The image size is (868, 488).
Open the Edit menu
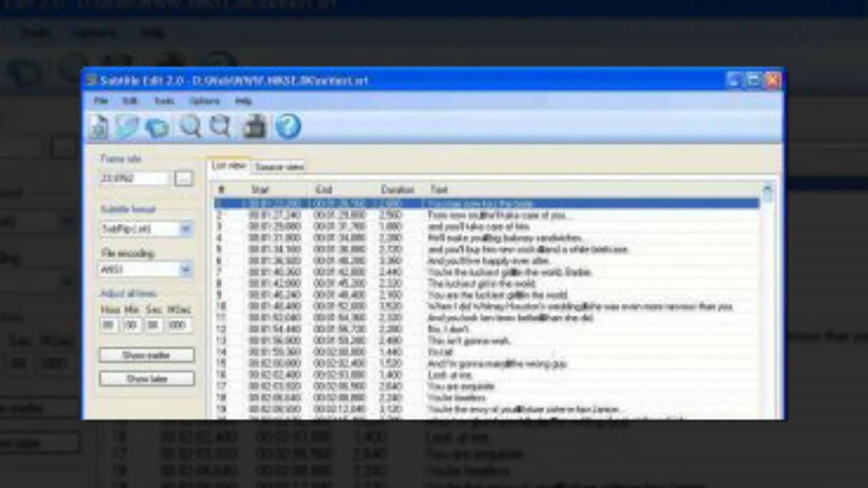coord(130,101)
